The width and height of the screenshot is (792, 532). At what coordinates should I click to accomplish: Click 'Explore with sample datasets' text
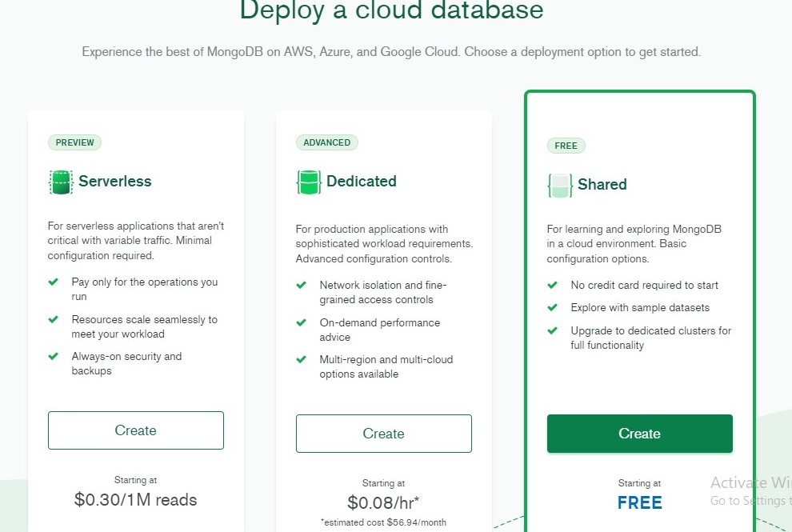[640, 307]
